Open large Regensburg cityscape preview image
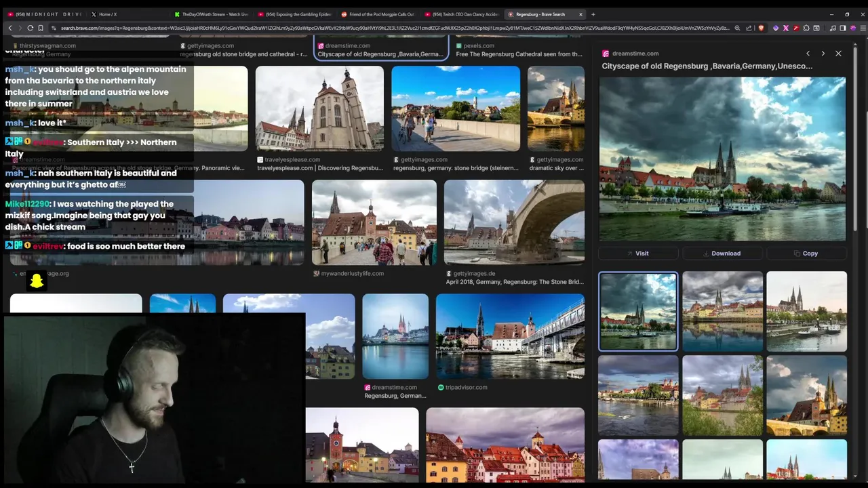The height and width of the screenshot is (488, 868). coord(722,159)
